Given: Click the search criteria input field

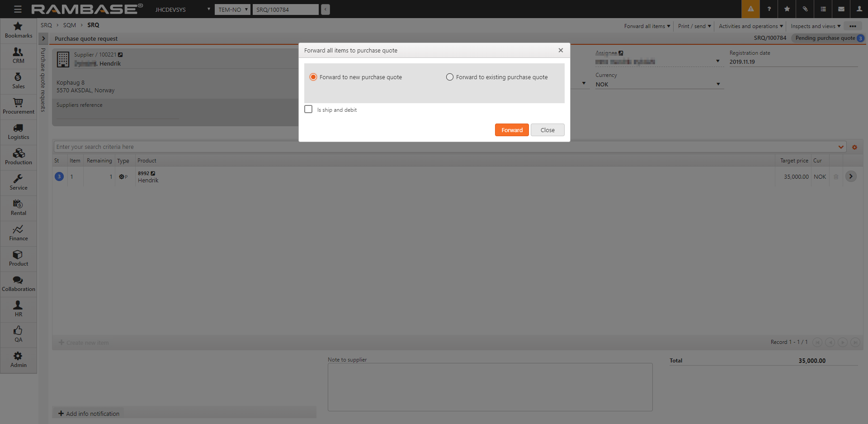Looking at the screenshot, I should point(445,147).
